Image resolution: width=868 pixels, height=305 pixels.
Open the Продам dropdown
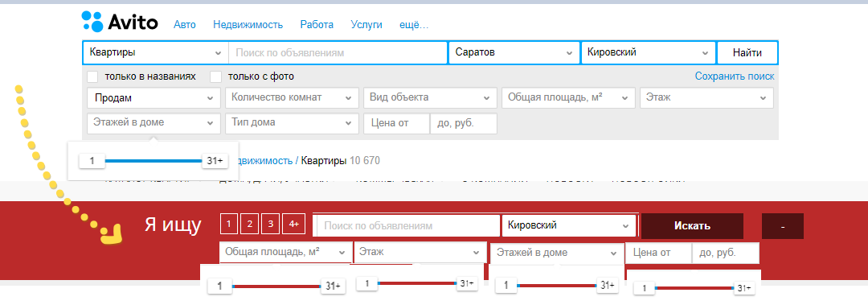(154, 97)
